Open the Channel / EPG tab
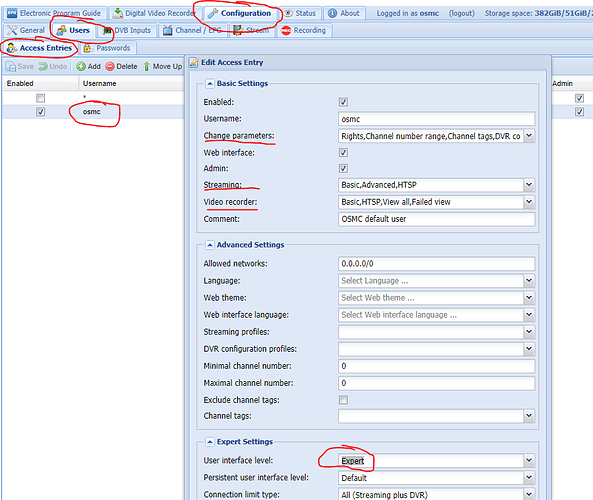The width and height of the screenshot is (593, 500). [x=193, y=30]
